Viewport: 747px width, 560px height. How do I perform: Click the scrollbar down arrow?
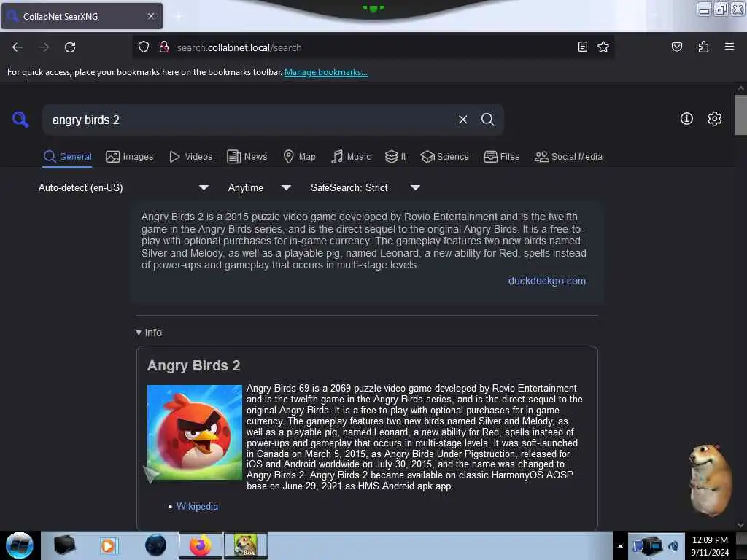(740, 525)
